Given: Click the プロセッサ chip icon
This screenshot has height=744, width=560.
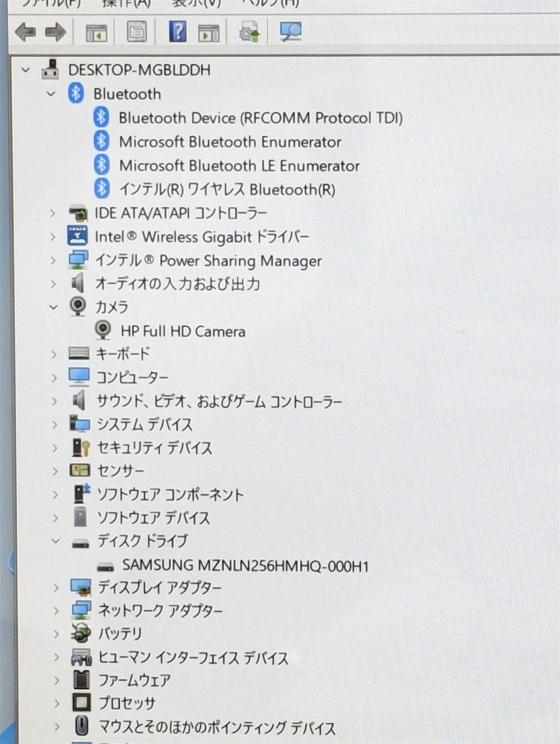Looking at the screenshot, I should coord(82,703).
